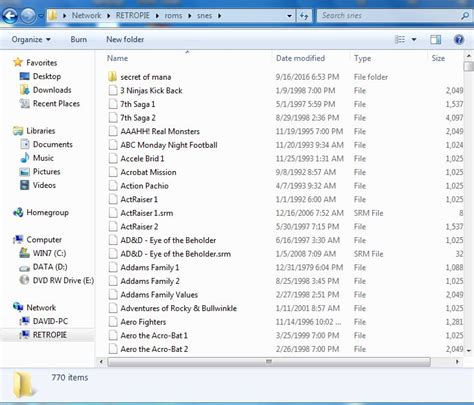
Task: Open the view options dropdown arrow
Action: coord(414,39)
